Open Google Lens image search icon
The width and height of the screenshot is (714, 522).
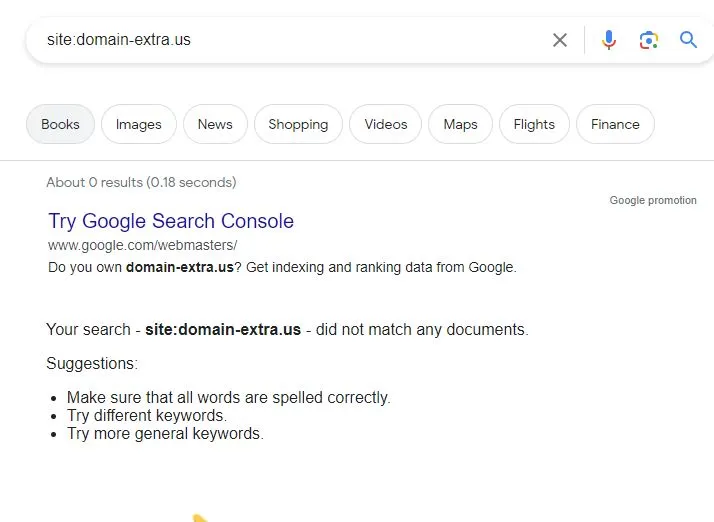[x=648, y=40]
